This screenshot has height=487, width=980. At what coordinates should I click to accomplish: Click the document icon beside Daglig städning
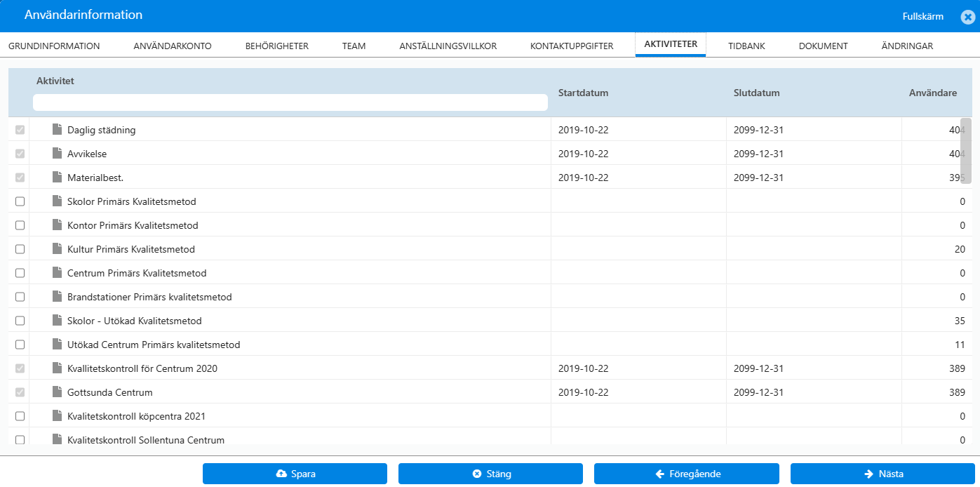pos(58,129)
